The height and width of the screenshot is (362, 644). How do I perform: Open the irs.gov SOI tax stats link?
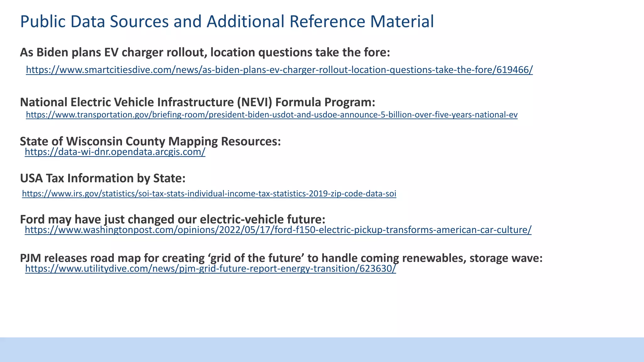[209, 194]
